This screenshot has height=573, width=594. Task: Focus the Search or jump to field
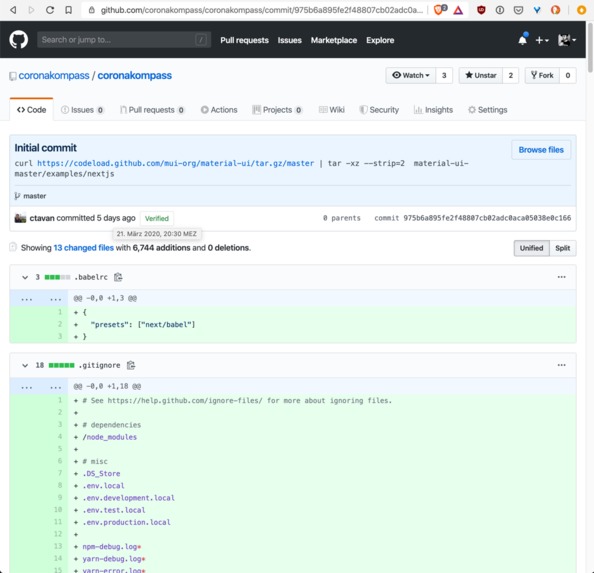click(x=124, y=40)
